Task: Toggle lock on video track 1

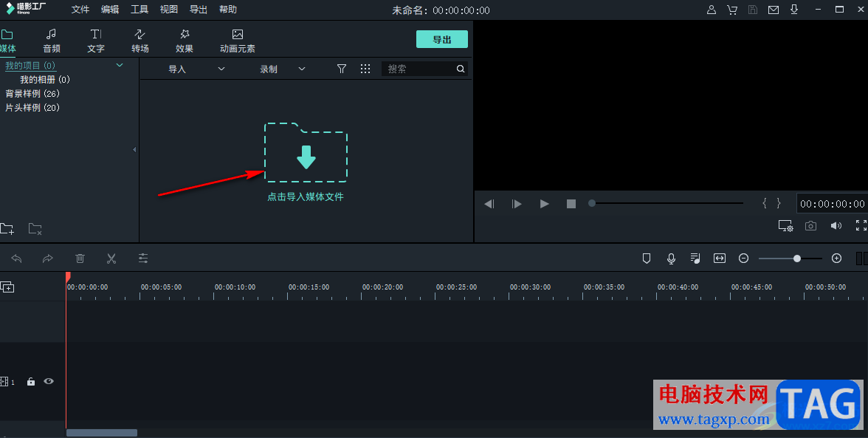Action: point(31,382)
